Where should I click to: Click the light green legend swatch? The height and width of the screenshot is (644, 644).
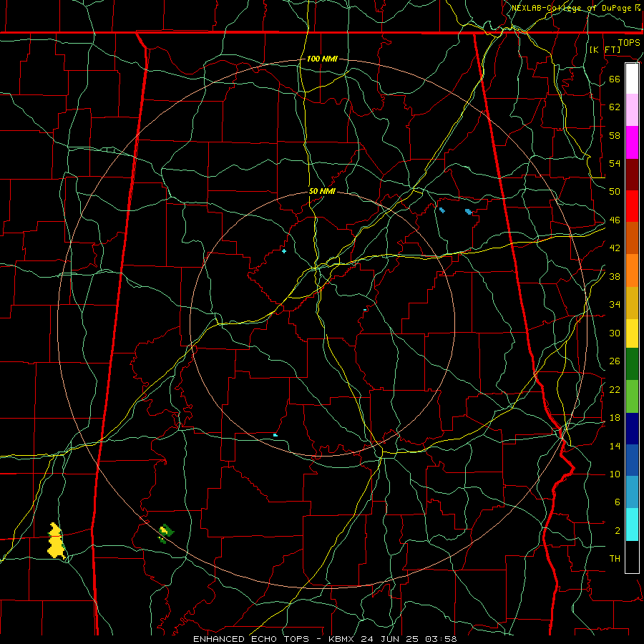tap(632, 396)
